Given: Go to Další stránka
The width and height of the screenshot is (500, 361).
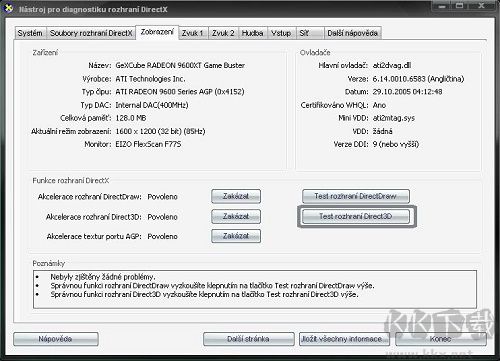Looking at the screenshot, I should coord(249,339).
